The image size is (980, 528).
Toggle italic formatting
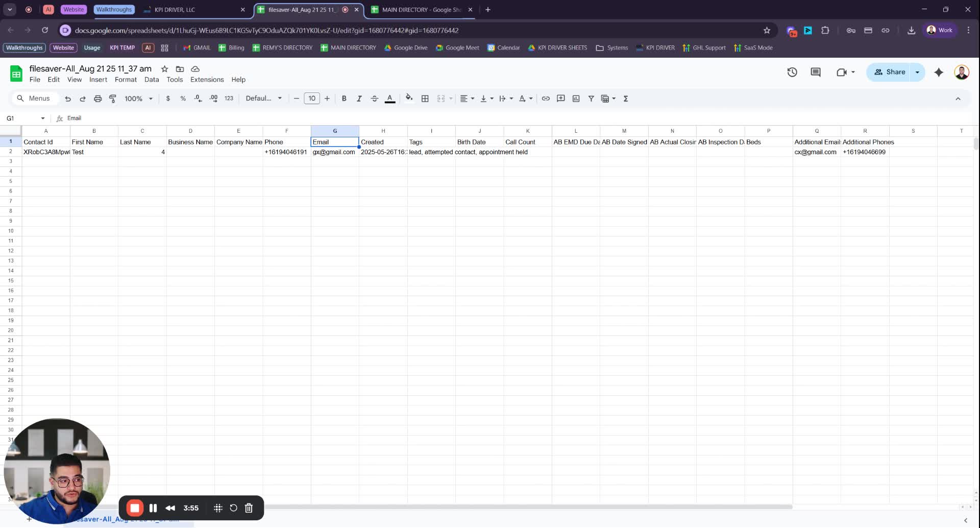[359, 99]
